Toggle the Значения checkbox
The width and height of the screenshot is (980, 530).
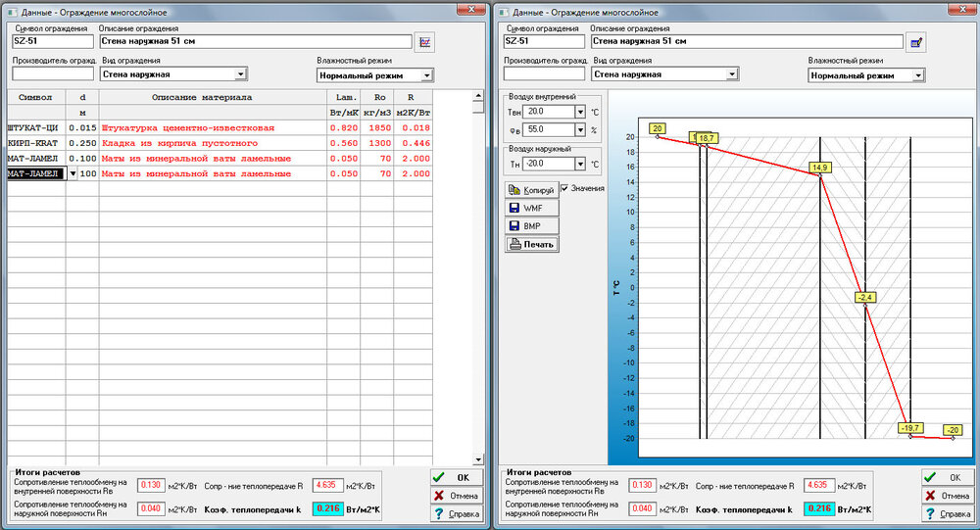[565, 188]
